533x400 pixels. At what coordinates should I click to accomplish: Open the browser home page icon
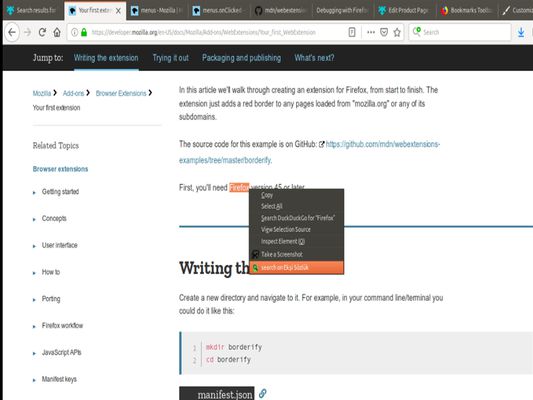pos(57,32)
